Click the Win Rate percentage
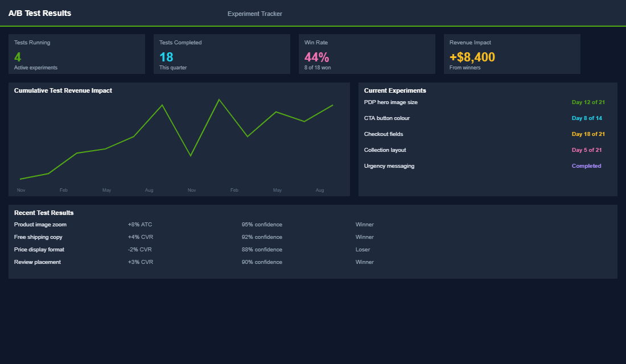 [317, 57]
